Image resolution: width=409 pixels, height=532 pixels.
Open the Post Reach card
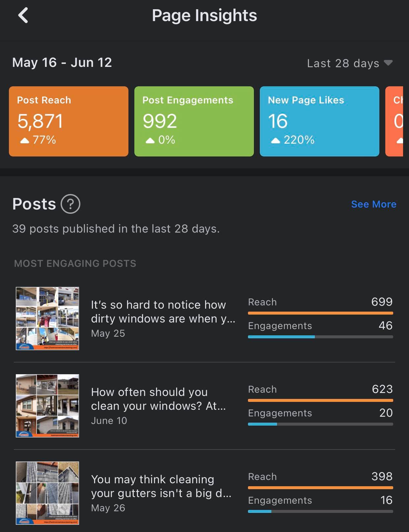[x=68, y=121]
